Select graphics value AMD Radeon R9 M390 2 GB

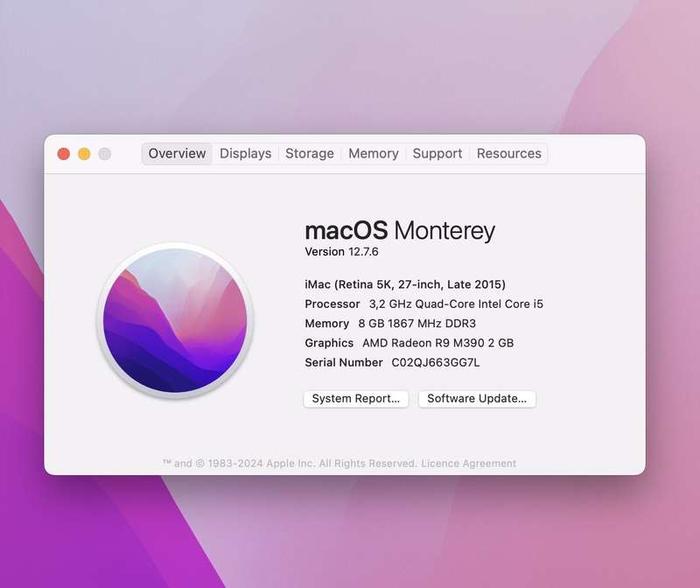tap(438, 343)
